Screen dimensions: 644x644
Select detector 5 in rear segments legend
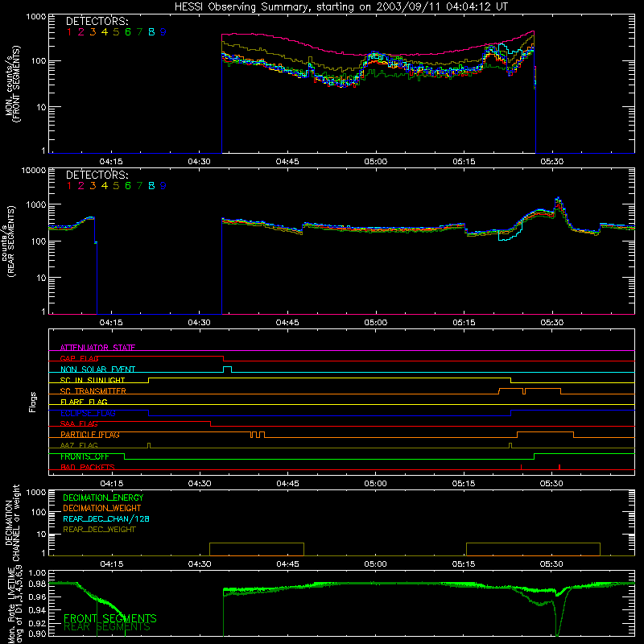(x=116, y=186)
